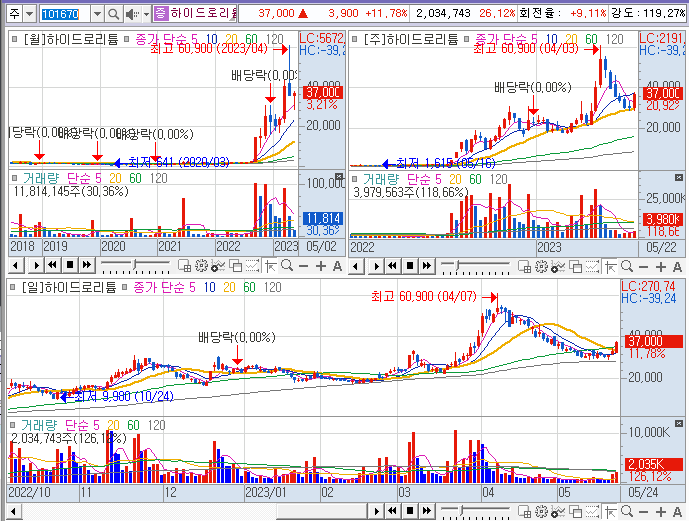
Task: Click the add-indicator icon in the monthly chart toolbar
Action: click(x=218, y=266)
